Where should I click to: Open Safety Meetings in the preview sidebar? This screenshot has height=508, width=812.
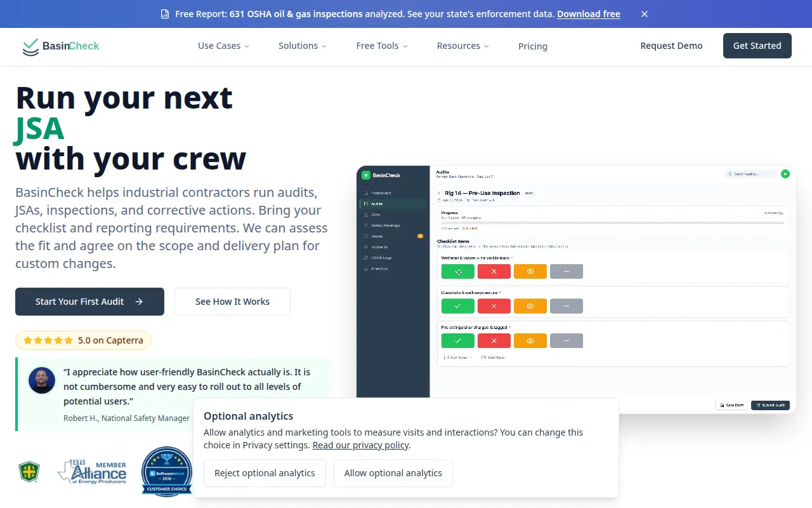pos(393,225)
